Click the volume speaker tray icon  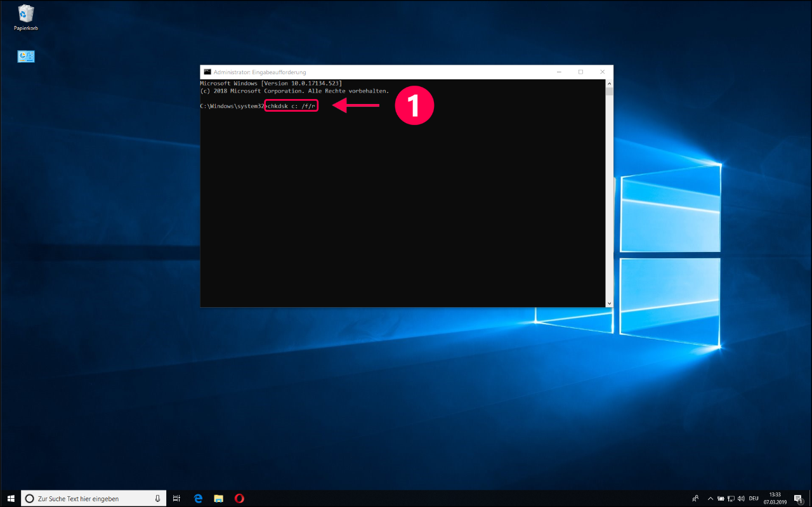[741, 499]
